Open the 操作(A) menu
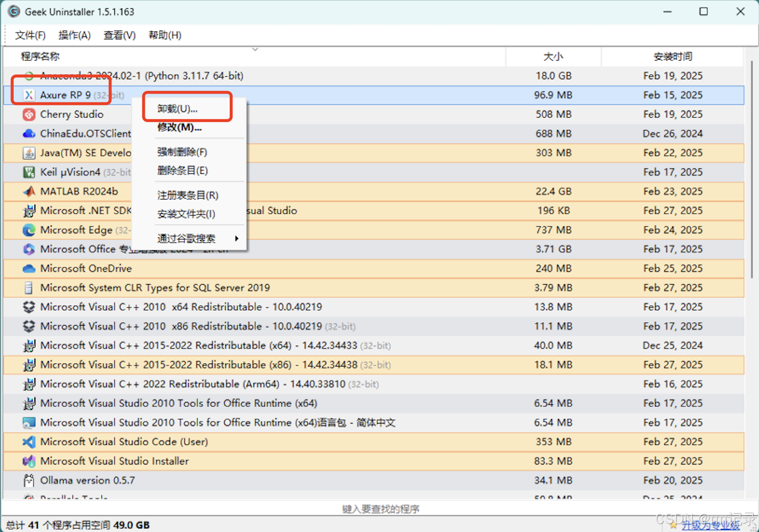 (x=74, y=35)
